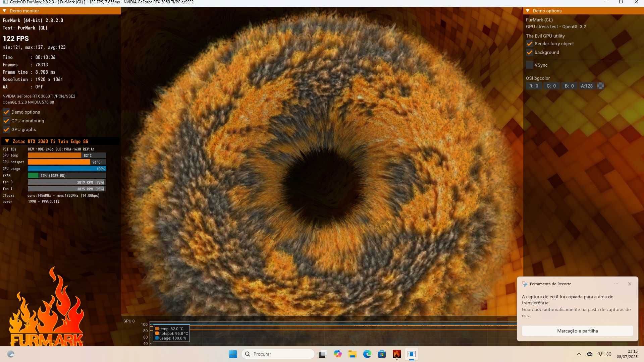Open File Explorer from the taskbar
This screenshot has width=644, height=362.
coord(352,354)
